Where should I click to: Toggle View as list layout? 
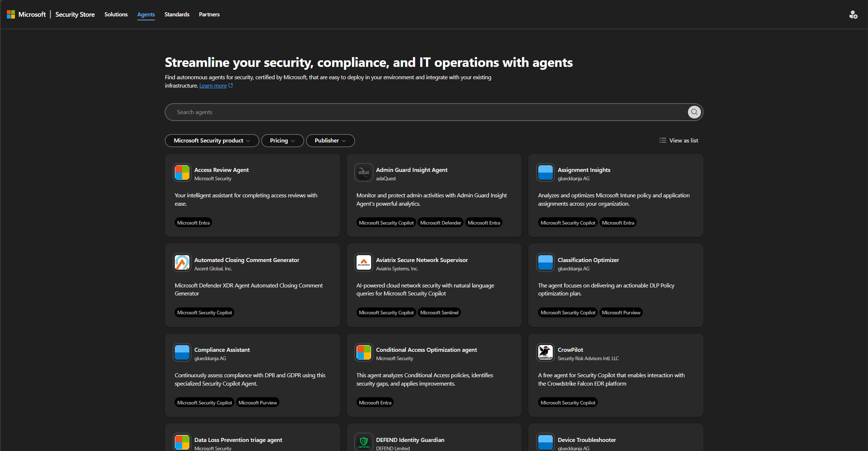679,140
